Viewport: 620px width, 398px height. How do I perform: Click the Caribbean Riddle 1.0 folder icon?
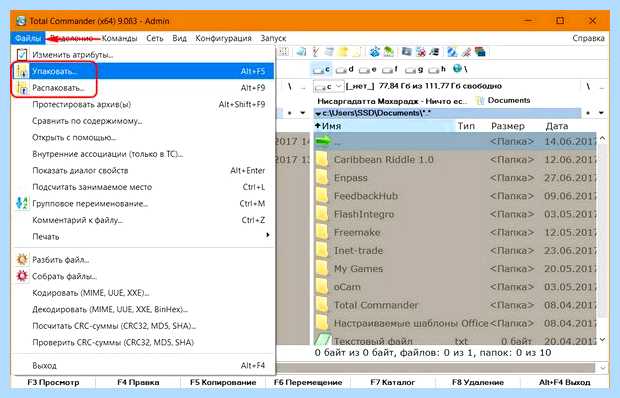[322, 160]
